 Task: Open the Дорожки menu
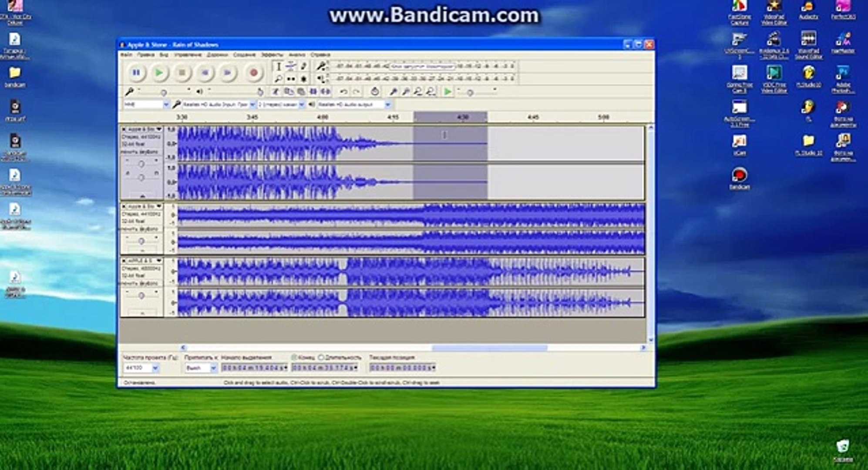click(217, 55)
